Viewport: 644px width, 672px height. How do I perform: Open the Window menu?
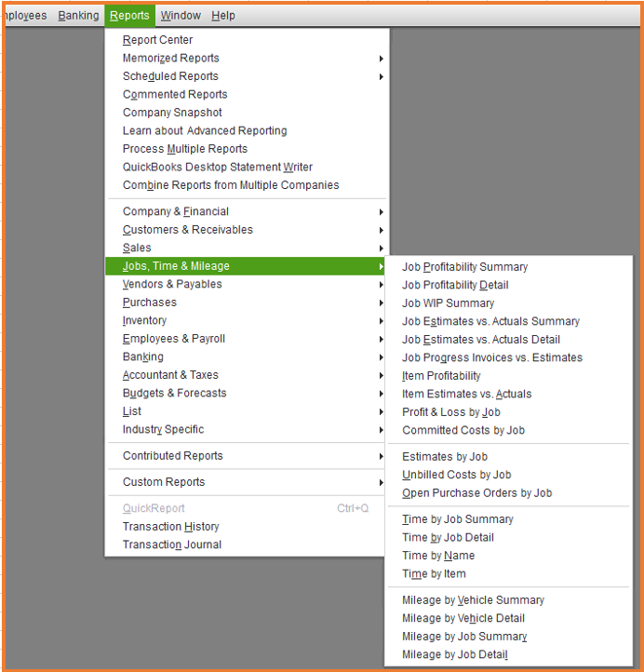[181, 16]
